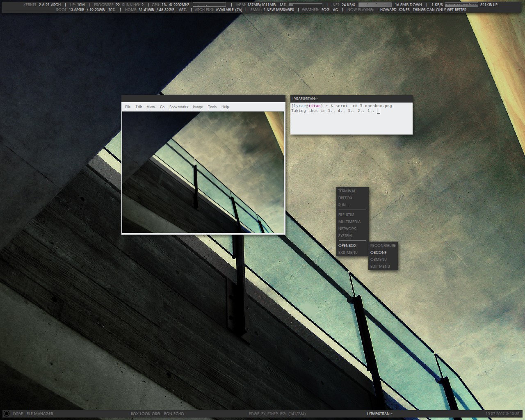Open the Edit menu in image viewer
This screenshot has height=420, width=525.
(x=139, y=107)
